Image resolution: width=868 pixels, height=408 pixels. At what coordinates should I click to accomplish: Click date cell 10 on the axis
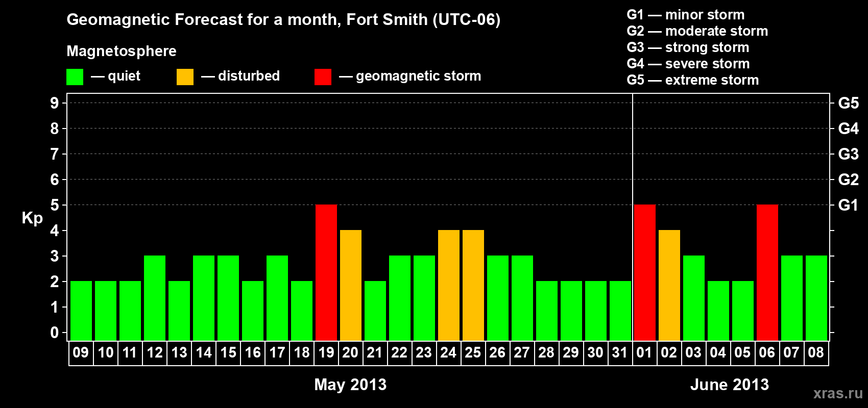tap(106, 353)
